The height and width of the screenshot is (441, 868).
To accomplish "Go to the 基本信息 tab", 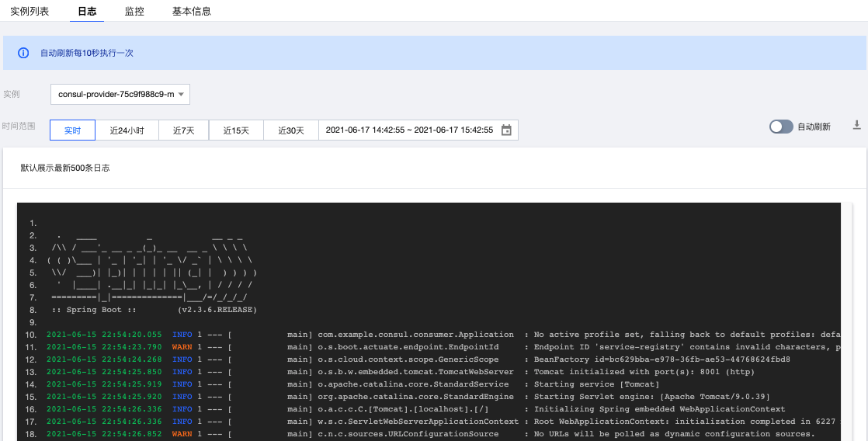I will pyautogui.click(x=192, y=12).
